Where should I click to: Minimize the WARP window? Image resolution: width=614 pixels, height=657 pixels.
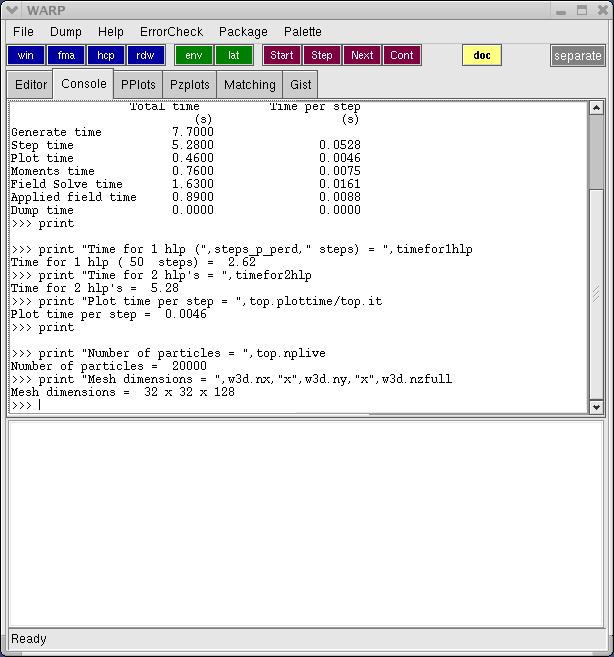(561, 10)
